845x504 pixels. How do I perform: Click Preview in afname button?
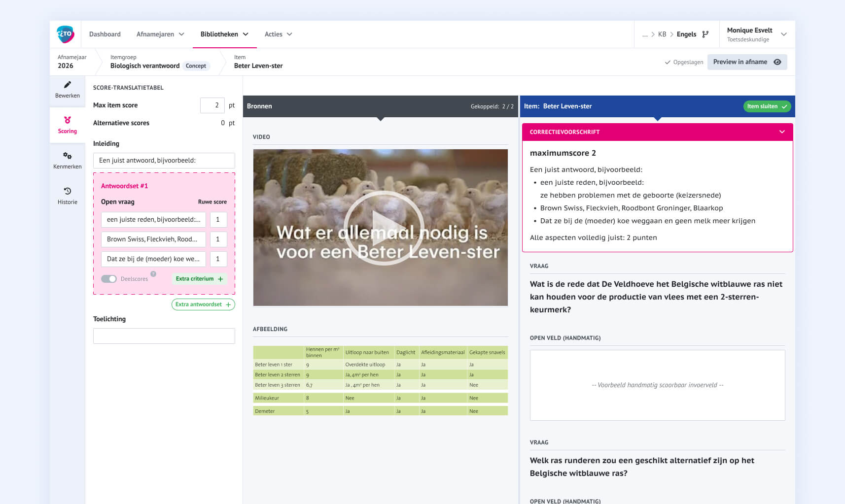click(x=747, y=62)
